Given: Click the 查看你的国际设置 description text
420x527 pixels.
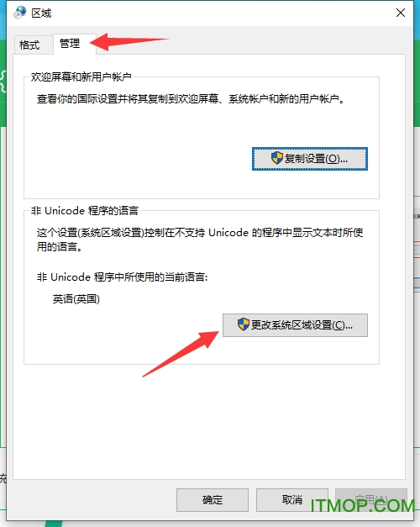Looking at the screenshot, I should pyautogui.click(x=191, y=99).
